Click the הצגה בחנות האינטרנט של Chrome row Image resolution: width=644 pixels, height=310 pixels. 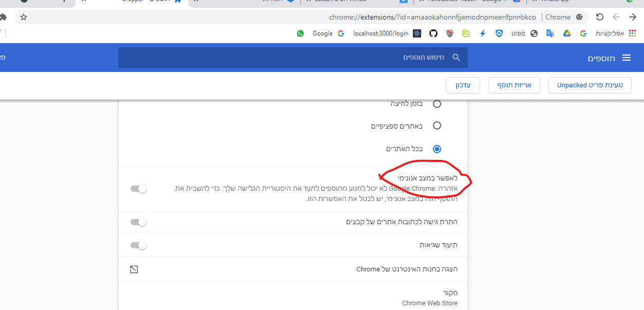point(293,269)
